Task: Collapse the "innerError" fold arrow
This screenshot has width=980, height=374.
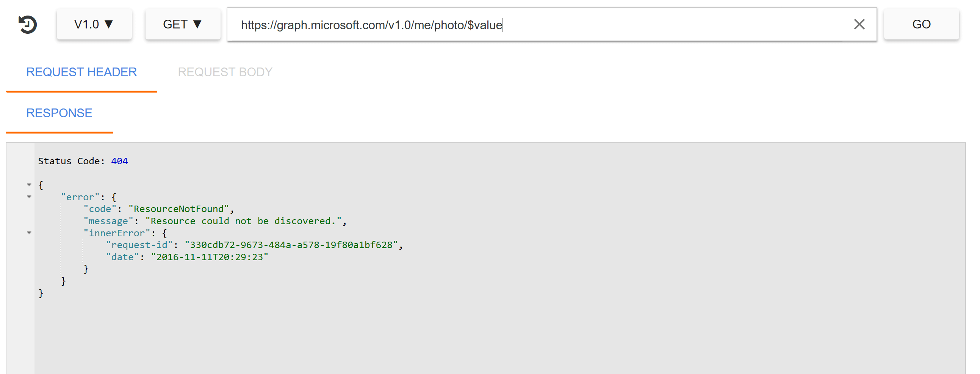Action: tap(29, 233)
